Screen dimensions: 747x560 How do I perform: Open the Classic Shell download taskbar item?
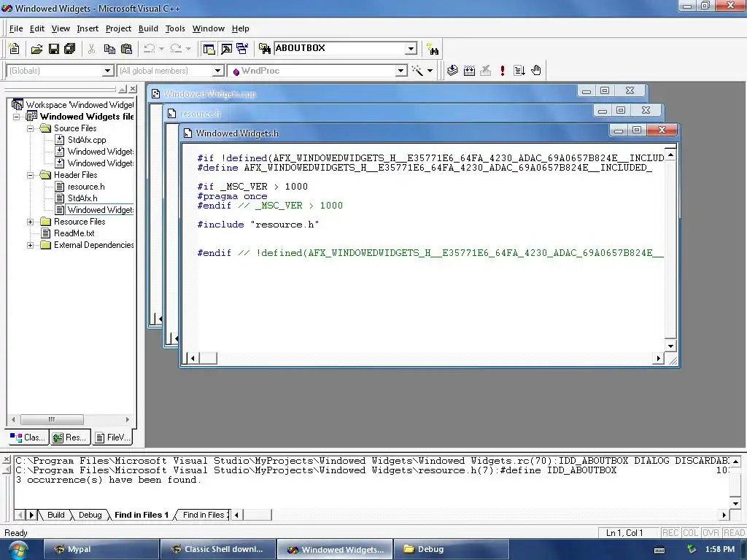click(x=218, y=549)
